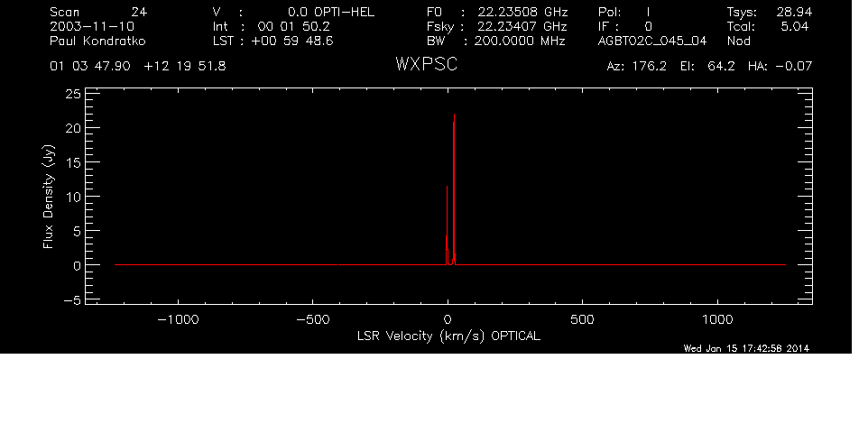The image size is (868, 442).
Task: Select the scan number 24
Action: point(139,12)
